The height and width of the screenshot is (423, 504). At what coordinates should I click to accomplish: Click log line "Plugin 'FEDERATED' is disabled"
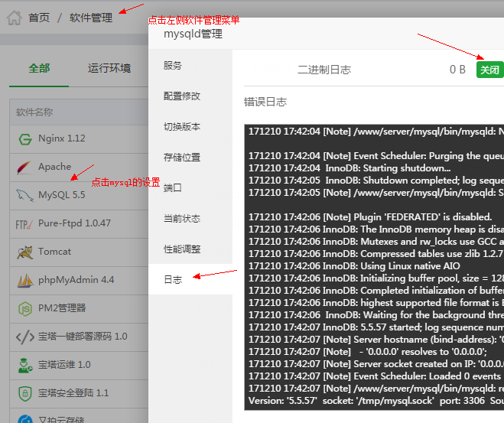point(370,217)
